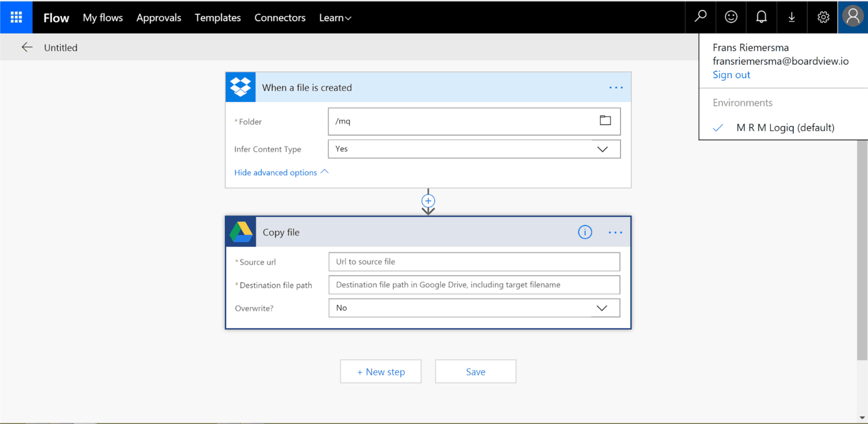Viewport: 868px width, 424px height.
Task: Click the Copy file step title
Action: pos(281,232)
